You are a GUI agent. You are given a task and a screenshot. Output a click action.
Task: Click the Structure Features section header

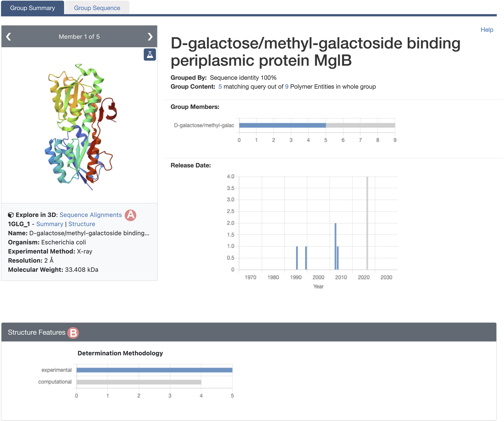coord(249,332)
